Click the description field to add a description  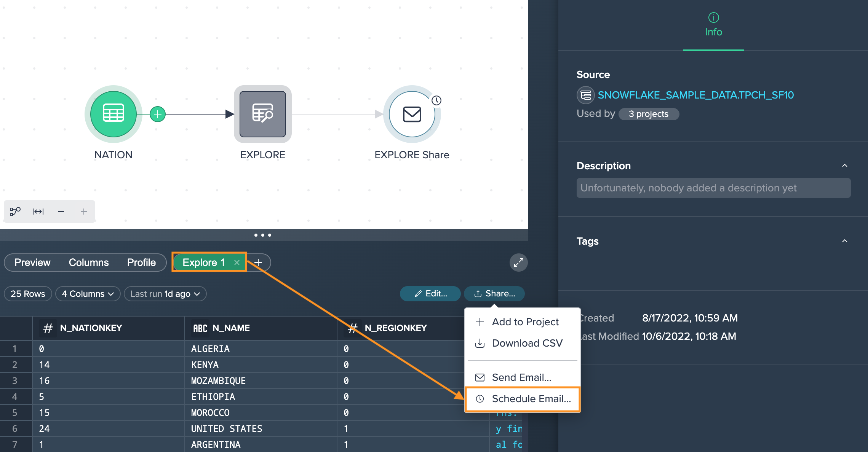coord(713,188)
